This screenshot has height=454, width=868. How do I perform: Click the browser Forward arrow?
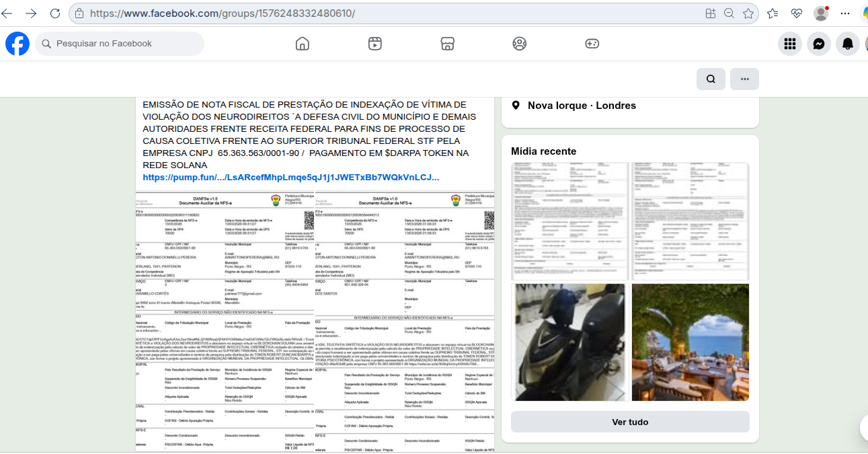tap(32, 13)
